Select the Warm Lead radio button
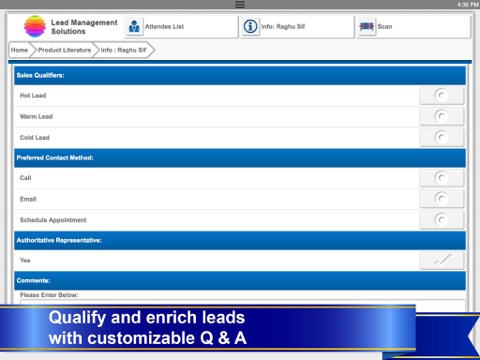Viewport: 480px width, 360px height. [x=441, y=117]
